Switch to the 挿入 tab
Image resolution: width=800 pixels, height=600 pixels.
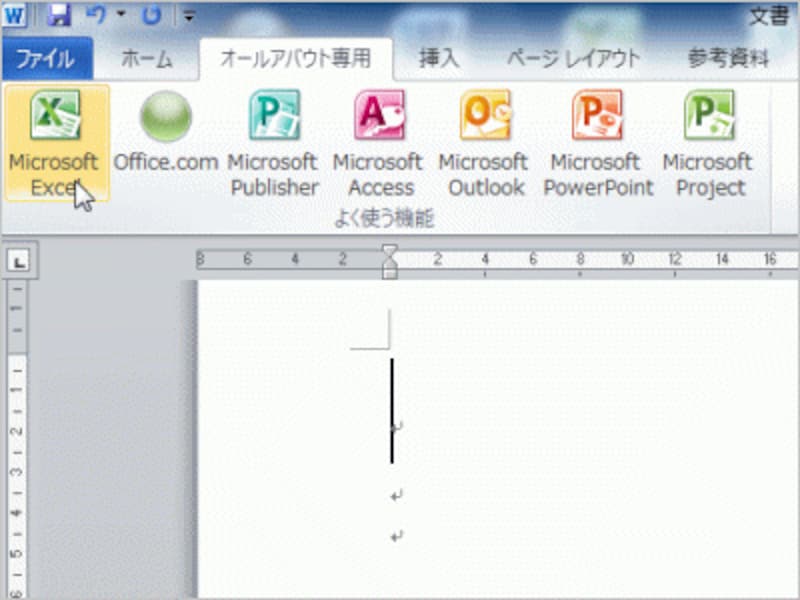click(x=439, y=59)
